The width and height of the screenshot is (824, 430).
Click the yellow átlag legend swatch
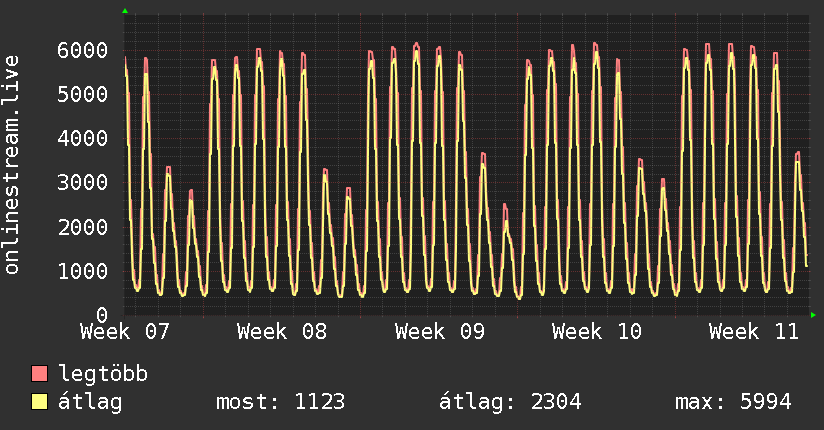click(40, 403)
